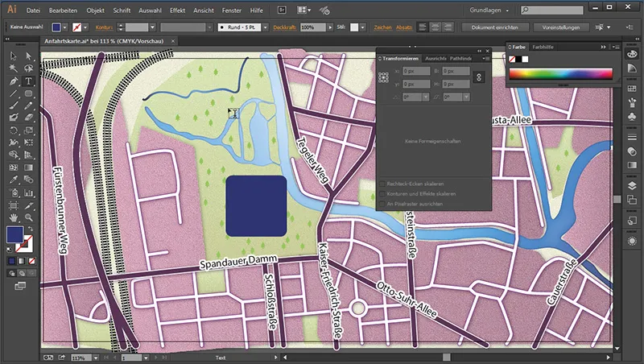The height and width of the screenshot is (364, 644).
Task: Select the Zoom tool
Action: click(x=28, y=217)
